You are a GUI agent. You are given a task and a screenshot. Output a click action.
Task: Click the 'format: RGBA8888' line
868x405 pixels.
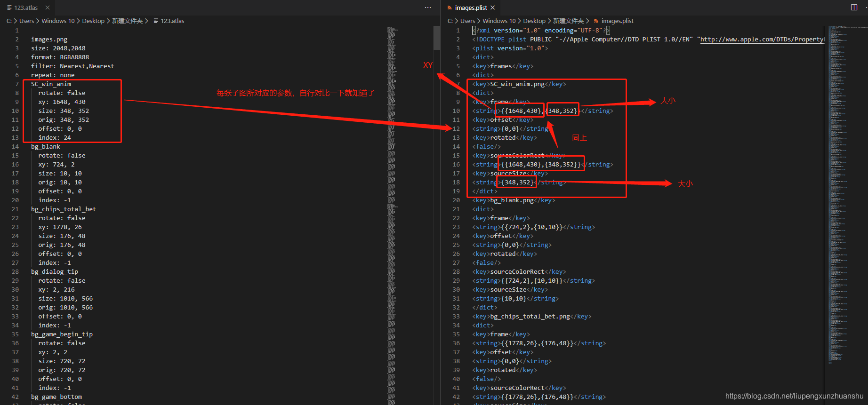(60, 57)
